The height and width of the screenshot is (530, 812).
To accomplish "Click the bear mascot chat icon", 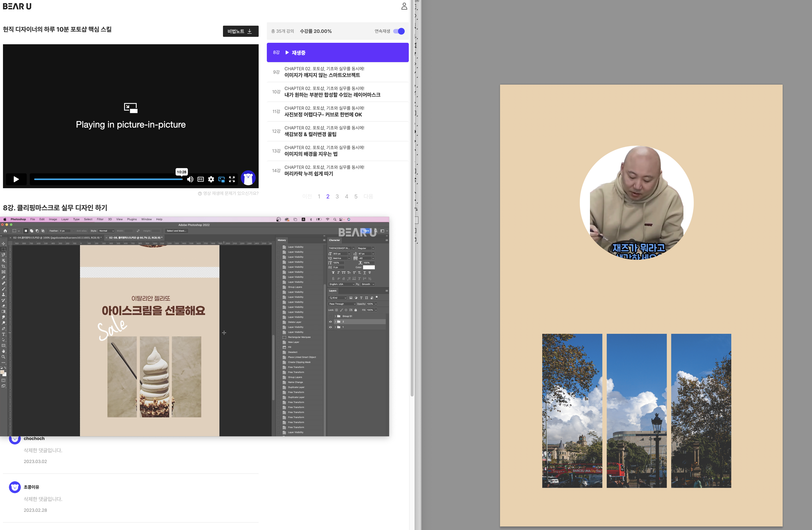I will 248,178.
